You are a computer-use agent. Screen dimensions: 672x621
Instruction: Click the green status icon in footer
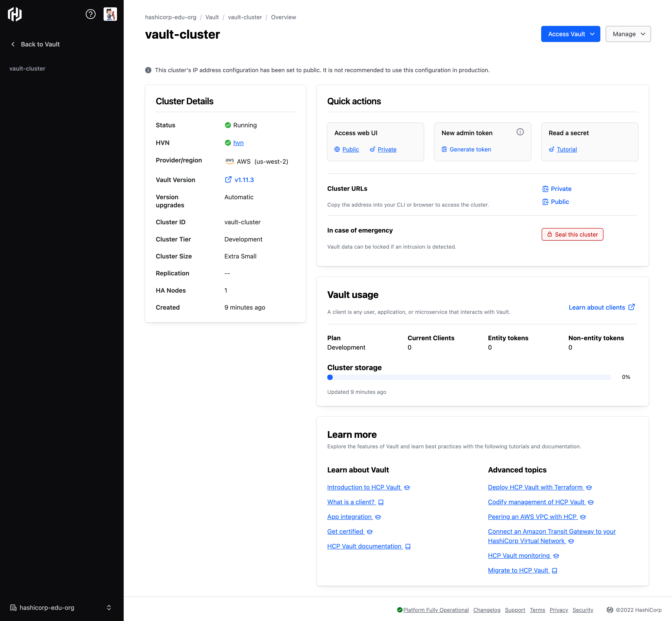coord(400,610)
